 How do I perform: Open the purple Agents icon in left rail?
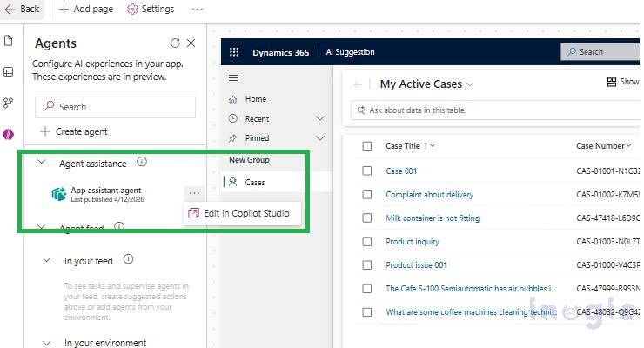coord(8,134)
